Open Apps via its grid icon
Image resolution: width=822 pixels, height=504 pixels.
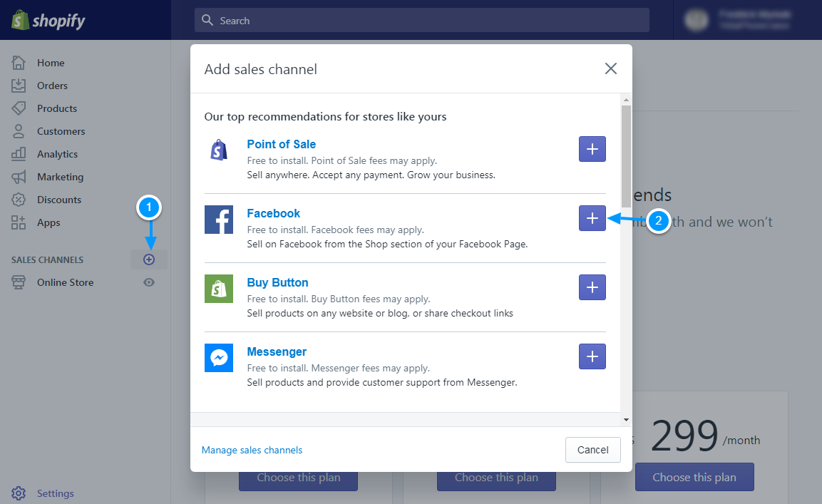[19, 222]
